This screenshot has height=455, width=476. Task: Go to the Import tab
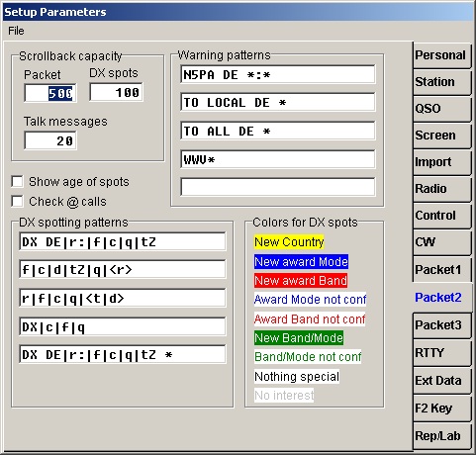(441, 162)
